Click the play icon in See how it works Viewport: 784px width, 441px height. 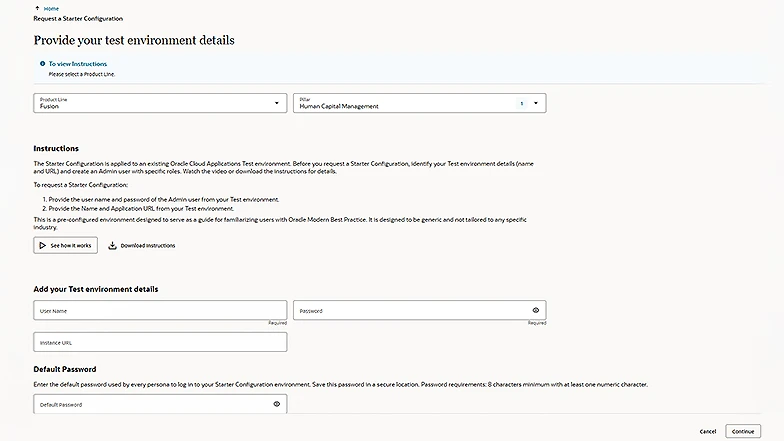42,245
